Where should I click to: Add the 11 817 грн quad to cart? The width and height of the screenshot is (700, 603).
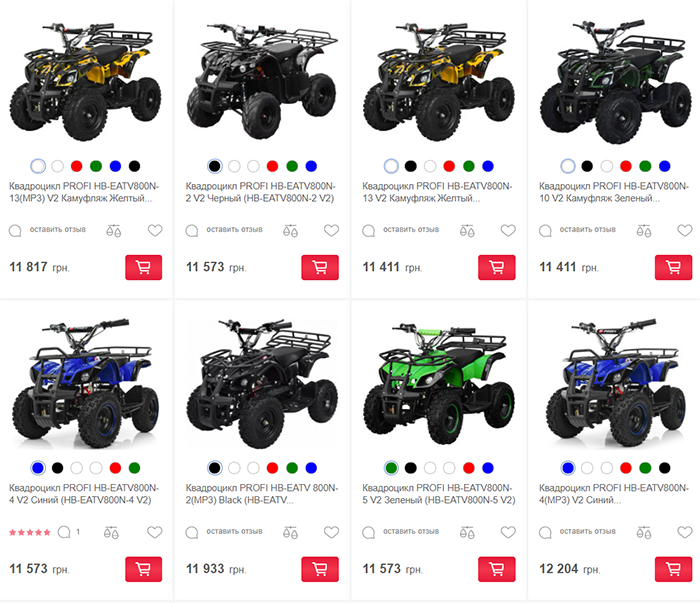pos(143,267)
